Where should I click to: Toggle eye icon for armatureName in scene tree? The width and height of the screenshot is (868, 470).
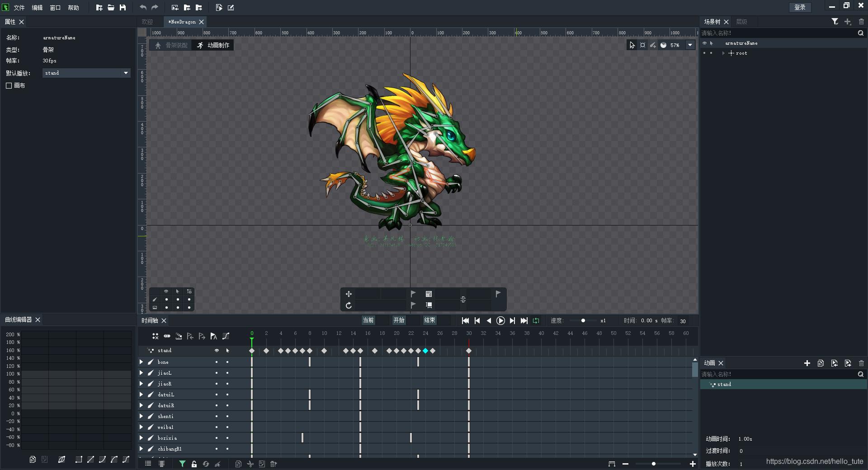pos(704,43)
